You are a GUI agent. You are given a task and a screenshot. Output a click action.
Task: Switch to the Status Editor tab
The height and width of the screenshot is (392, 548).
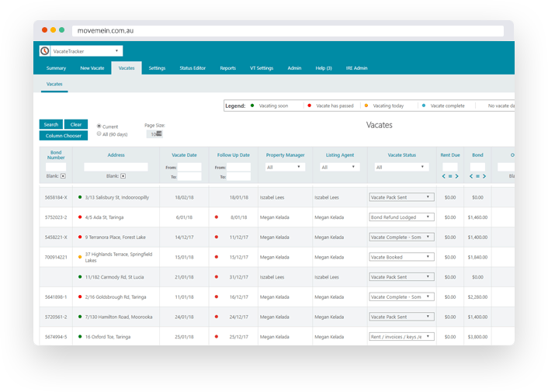(x=192, y=68)
